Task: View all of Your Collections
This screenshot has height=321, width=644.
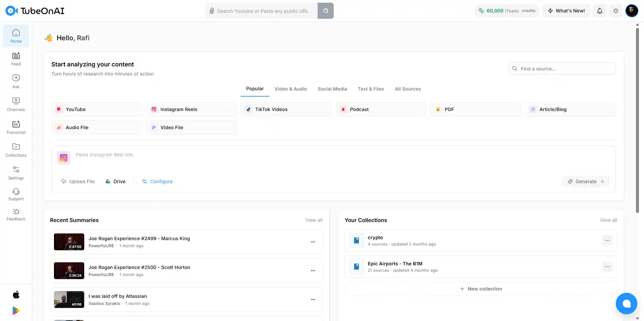Action: (x=608, y=220)
